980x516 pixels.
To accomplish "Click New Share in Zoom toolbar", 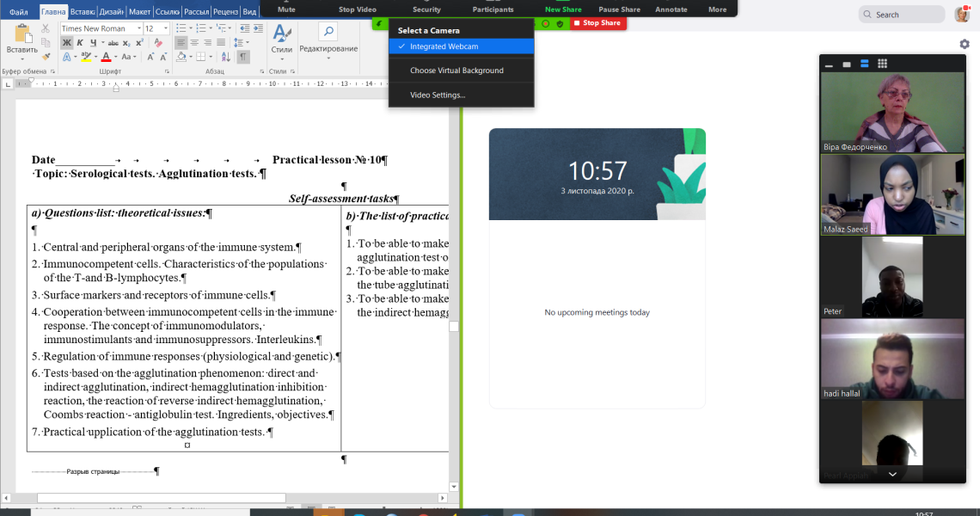I will coord(563,8).
